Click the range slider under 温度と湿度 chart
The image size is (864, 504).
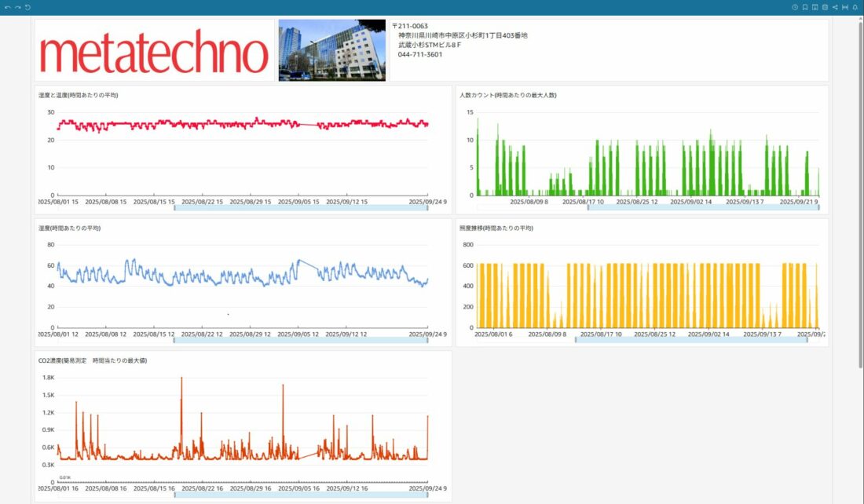(300, 208)
